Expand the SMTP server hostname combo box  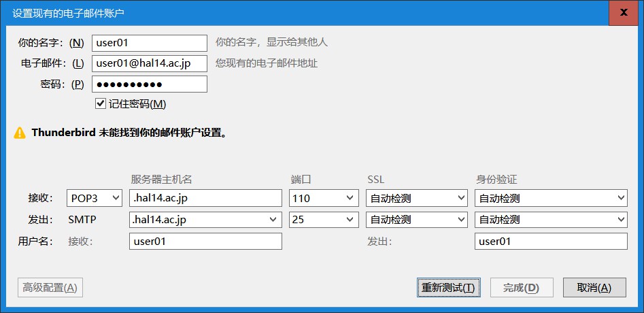(x=273, y=220)
